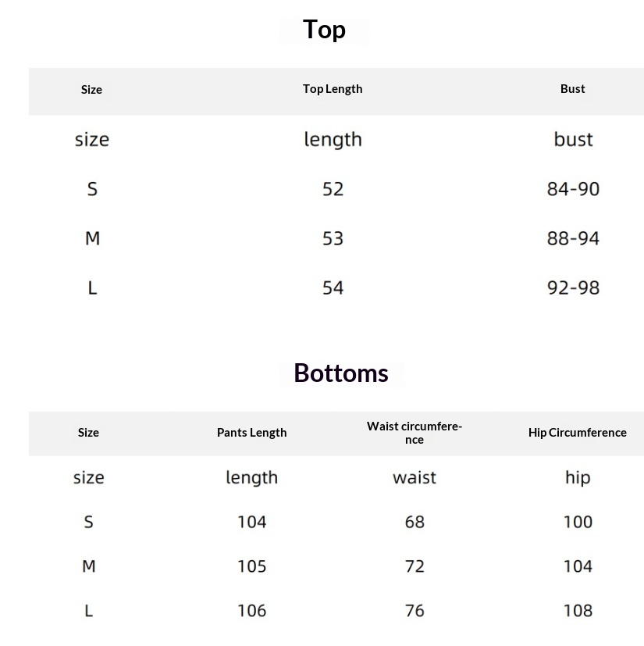Screen dimensions: 644x646
Task: Select the "Hip Circumference" column header
Action: pyautogui.click(x=577, y=433)
